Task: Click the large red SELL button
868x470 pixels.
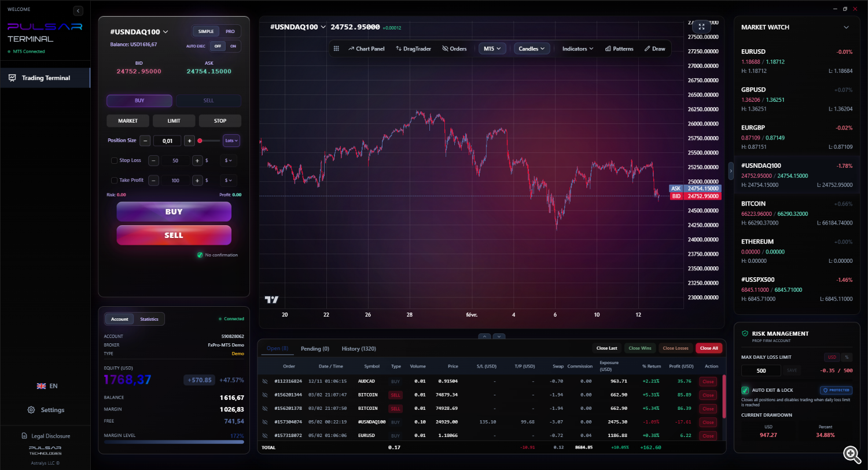Action: (x=174, y=236)
